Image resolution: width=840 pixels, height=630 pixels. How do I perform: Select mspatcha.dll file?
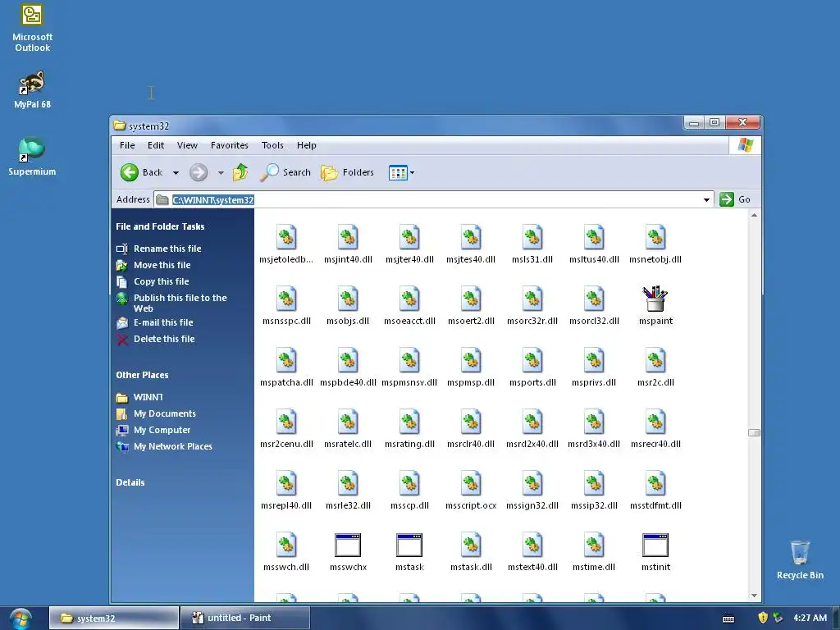point(286,367)
